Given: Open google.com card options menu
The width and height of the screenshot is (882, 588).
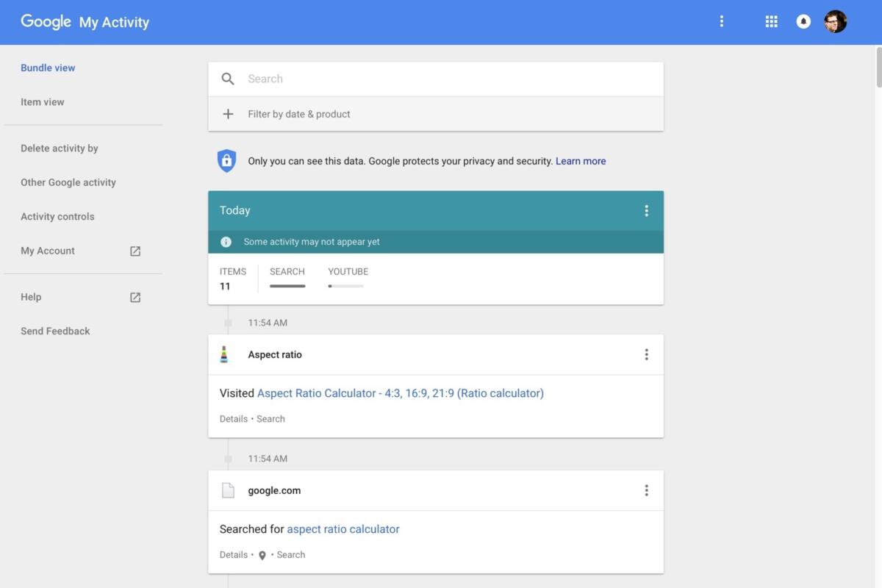Looking at the screenshot, I should coord(646,490).
